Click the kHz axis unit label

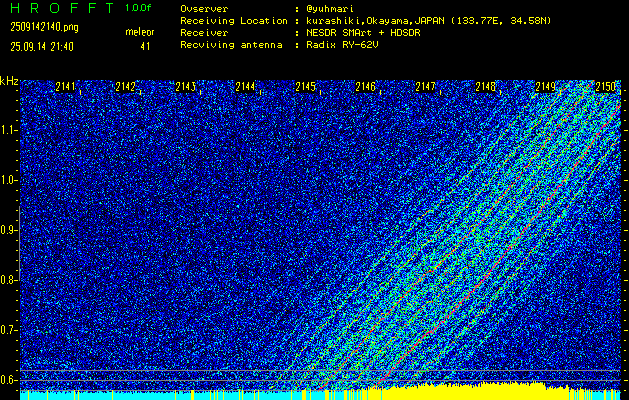pos(9,81)
